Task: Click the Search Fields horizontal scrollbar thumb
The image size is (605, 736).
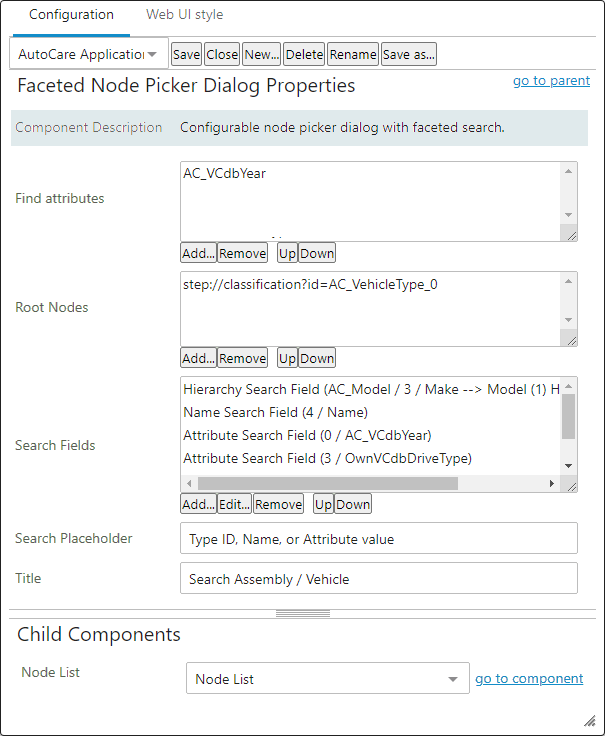Action: pos(328,483)
